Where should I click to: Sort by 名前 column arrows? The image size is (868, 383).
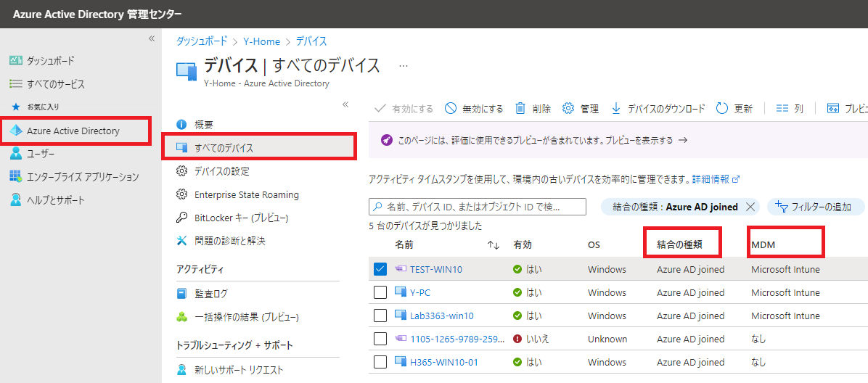coord(494,244)
